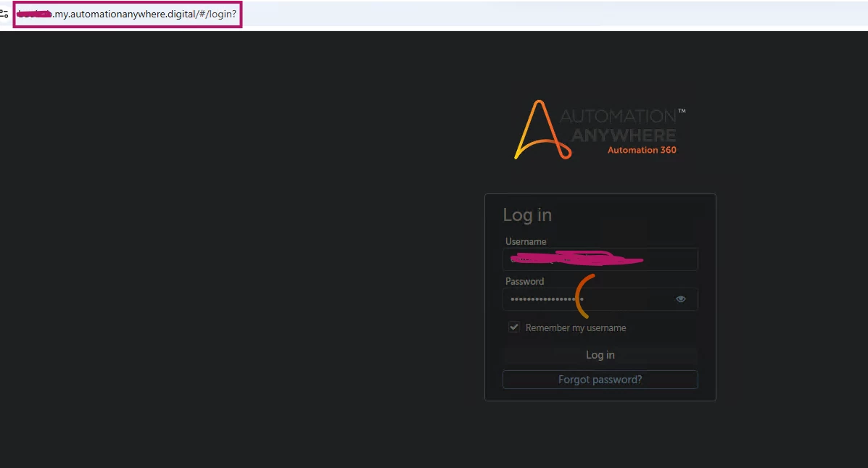
Task: Click the Log in button
Action: (600, 355)
